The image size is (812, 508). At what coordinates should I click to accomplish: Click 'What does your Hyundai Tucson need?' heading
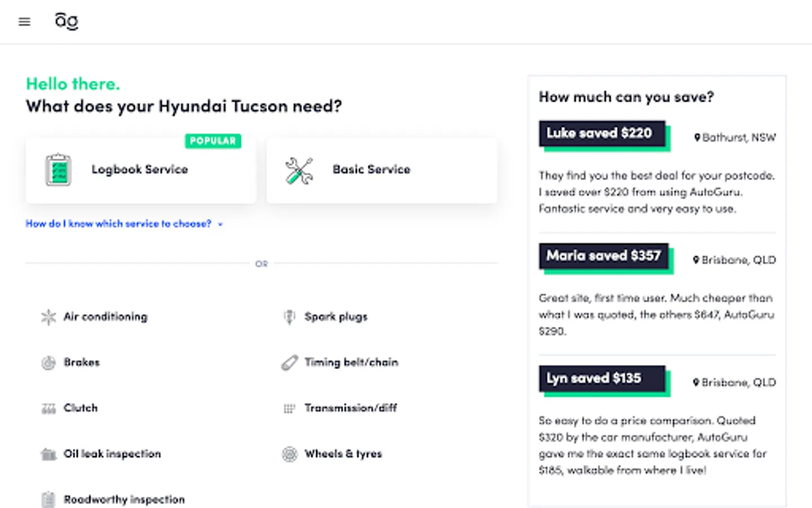click(184, 106)
